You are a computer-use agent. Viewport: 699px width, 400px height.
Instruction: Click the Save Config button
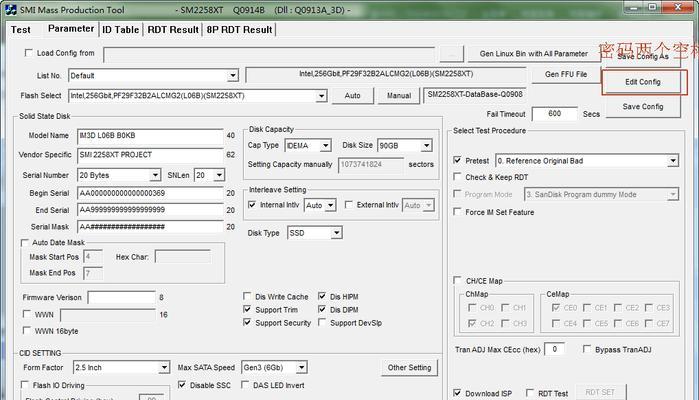[x=643, y=107]
